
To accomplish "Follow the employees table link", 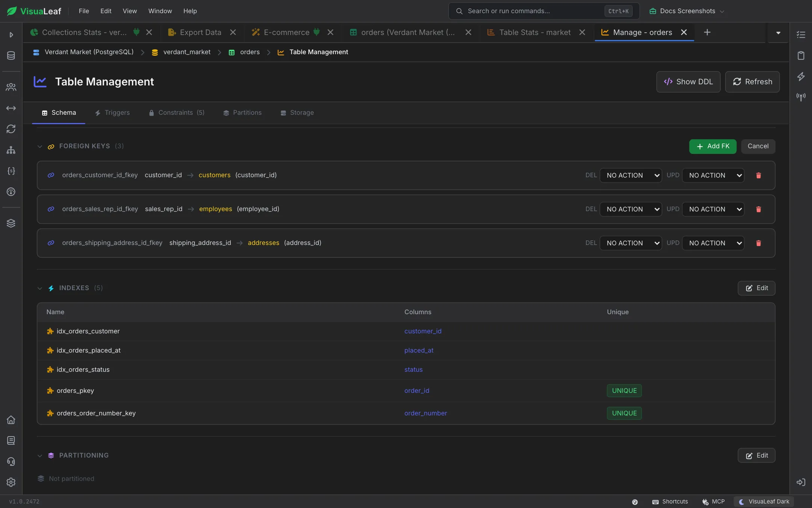I will 215,209.
